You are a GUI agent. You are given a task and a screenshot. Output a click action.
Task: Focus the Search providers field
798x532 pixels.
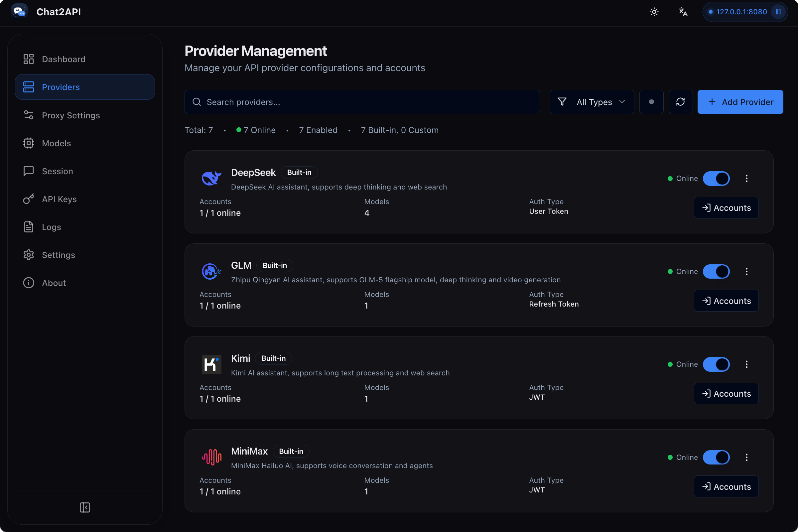coord(362,102)
